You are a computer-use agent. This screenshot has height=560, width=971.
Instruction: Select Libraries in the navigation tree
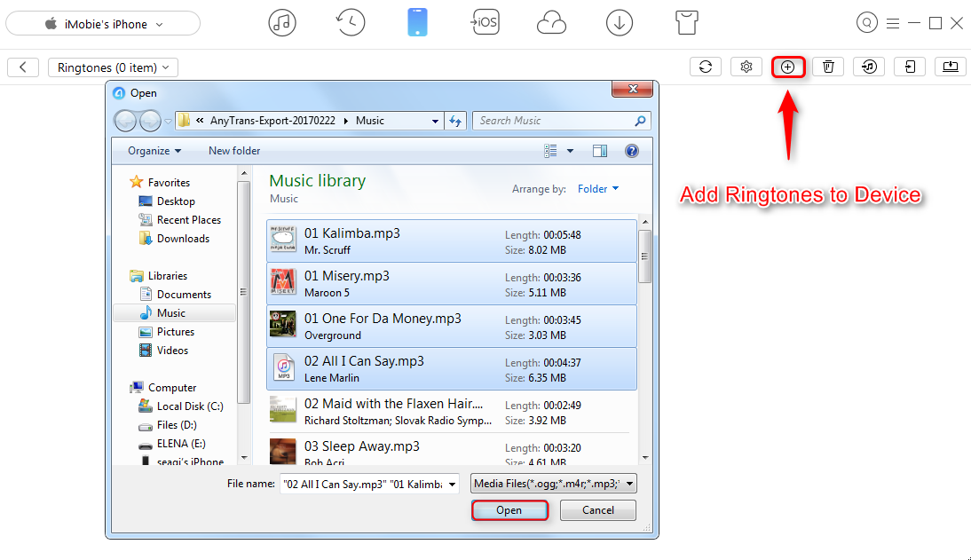point(167,276)
